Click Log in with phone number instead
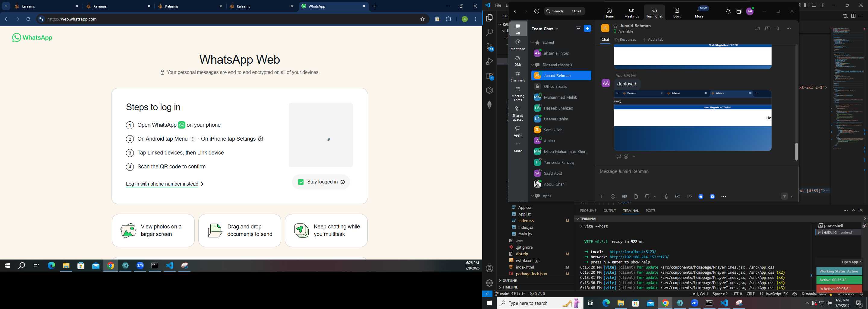The height and width of the screenshot is (309, 868). click(x=162, y=184)
